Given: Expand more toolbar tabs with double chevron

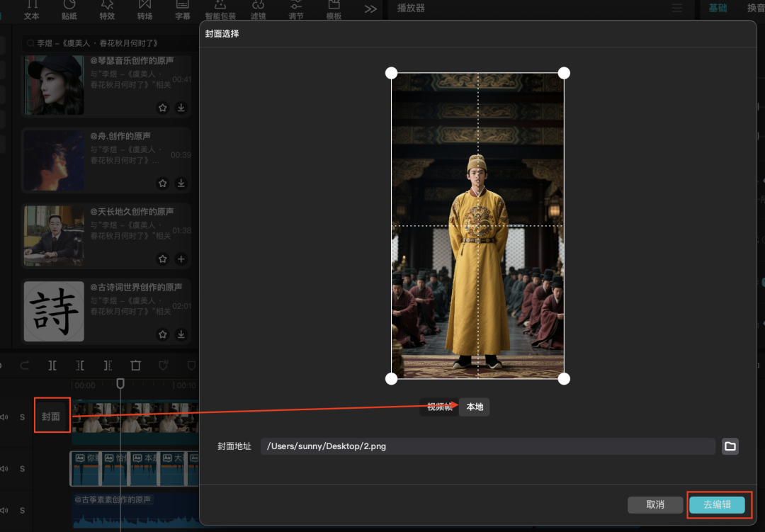Looking at the screenshot, I should [370, 9].
